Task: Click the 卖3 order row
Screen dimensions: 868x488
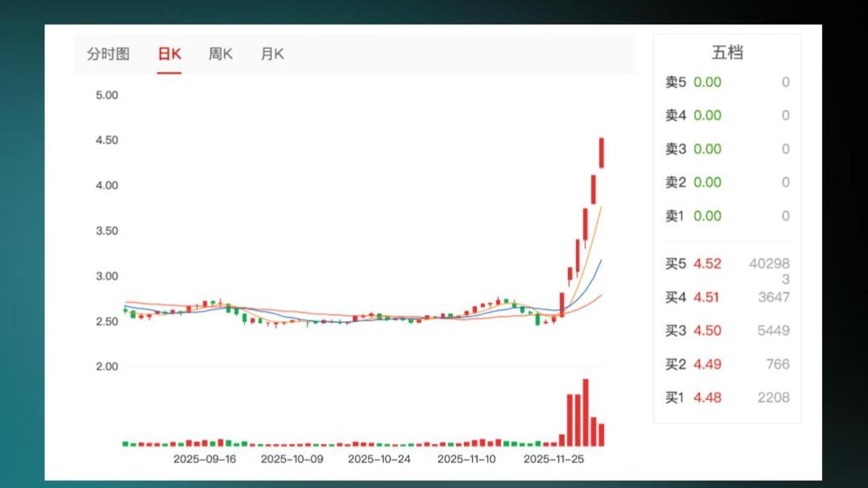Action: click(x=727, y=149)
